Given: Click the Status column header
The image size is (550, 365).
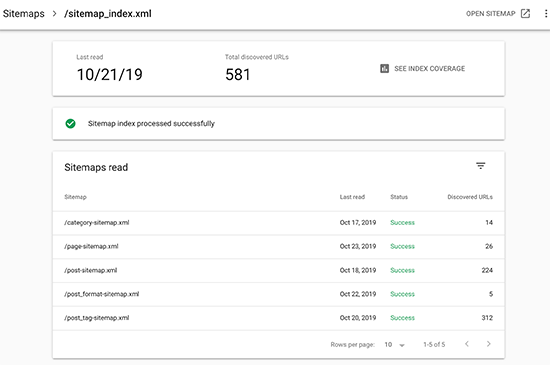Looking at the screenshot, I should click(x=399, y=197).
